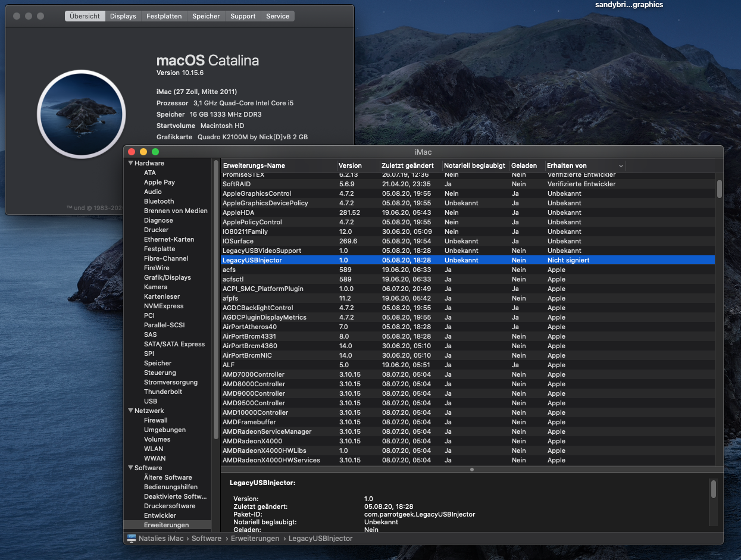The height and width of the screenshot is (560, 741).
Task: Sort by Erweiterungs-Name column header
Action: tap(279, 165)
